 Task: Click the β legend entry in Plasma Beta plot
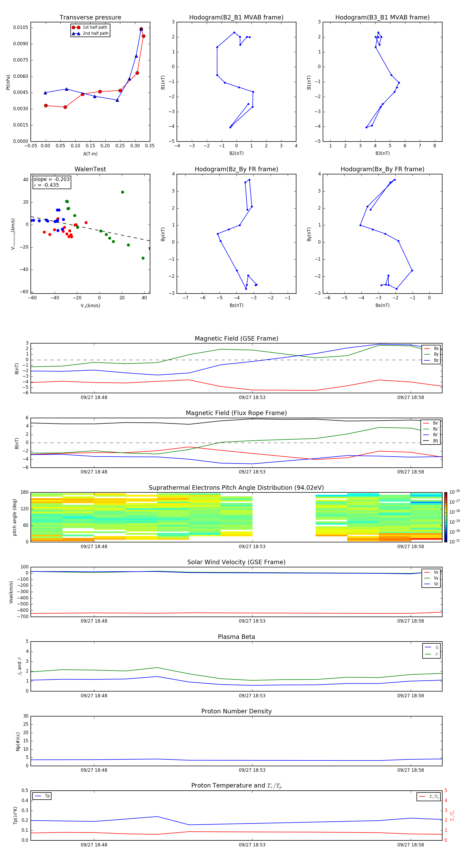(x=431, y=654)
